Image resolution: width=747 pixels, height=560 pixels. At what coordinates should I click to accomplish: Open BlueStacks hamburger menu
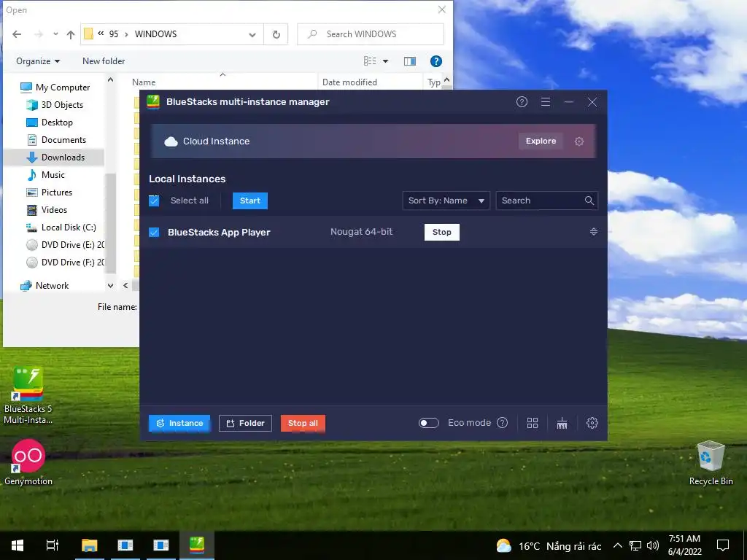(x=546, y=102)
